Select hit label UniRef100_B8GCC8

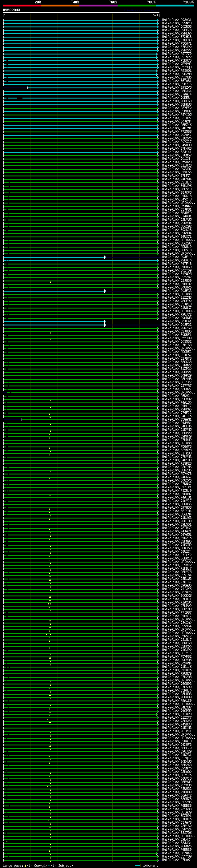coord(177,362)
